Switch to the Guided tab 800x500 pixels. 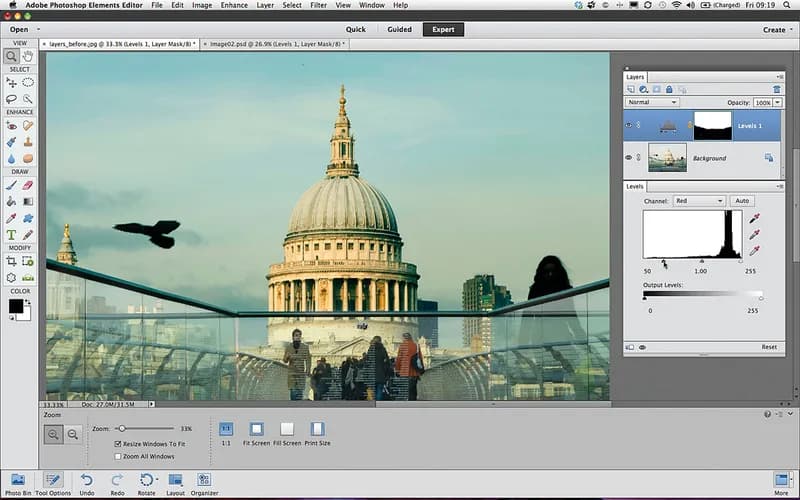click(399, 29)
